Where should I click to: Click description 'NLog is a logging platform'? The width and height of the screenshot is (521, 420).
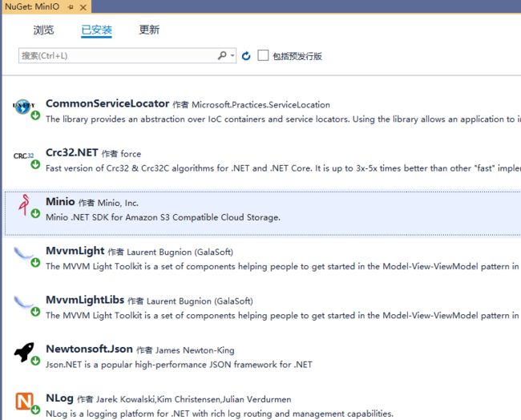220,414
